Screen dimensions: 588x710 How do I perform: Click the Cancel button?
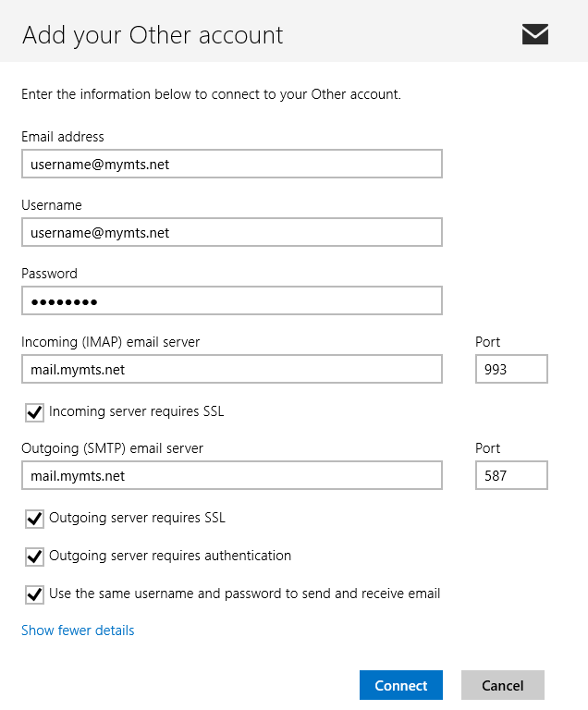click(x=503, y=685)
